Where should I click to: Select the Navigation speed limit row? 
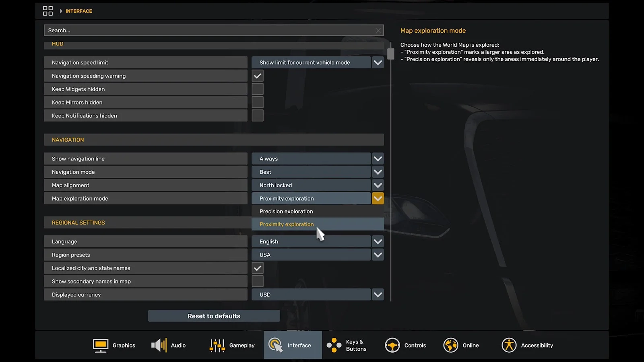(x=146, y=62)
